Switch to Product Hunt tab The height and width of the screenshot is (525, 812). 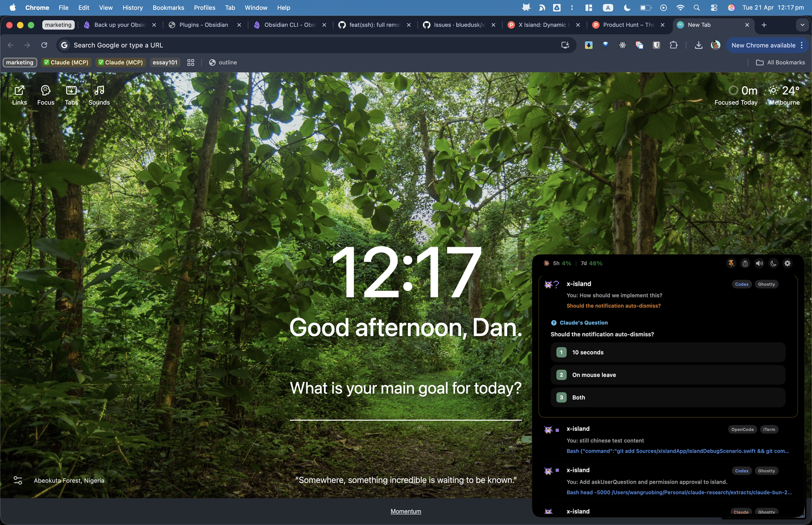628,25
